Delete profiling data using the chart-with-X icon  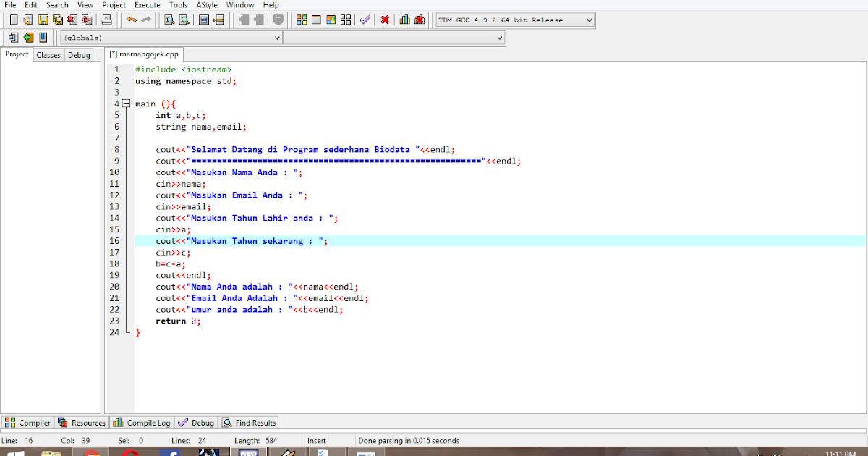pos(419,20)
